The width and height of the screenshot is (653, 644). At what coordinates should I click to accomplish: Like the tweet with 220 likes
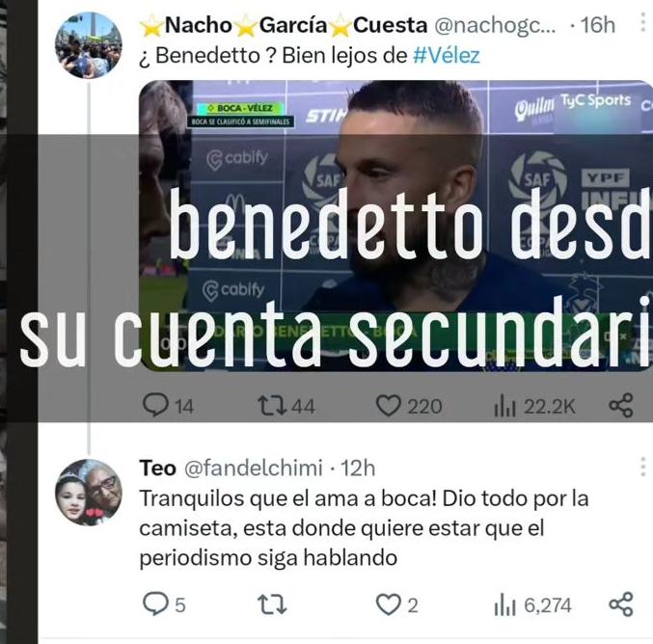[x=409, y=406]
